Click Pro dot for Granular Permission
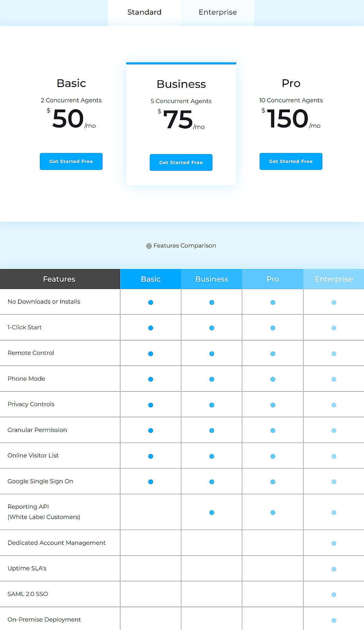The image size is (364, 630). [273, 431]
